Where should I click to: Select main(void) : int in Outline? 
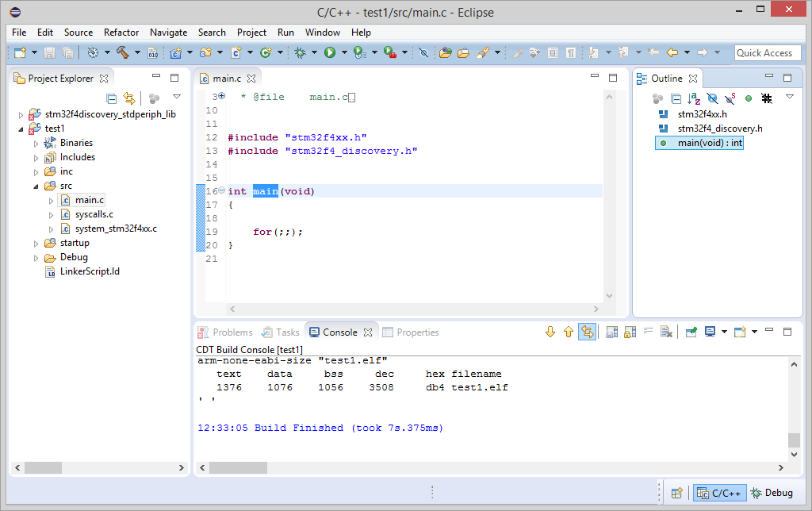click(x=709, y=143)
